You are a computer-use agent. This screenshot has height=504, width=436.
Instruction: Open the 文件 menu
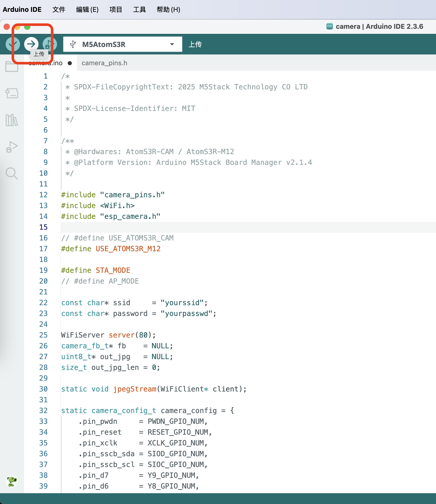point(59,10)
